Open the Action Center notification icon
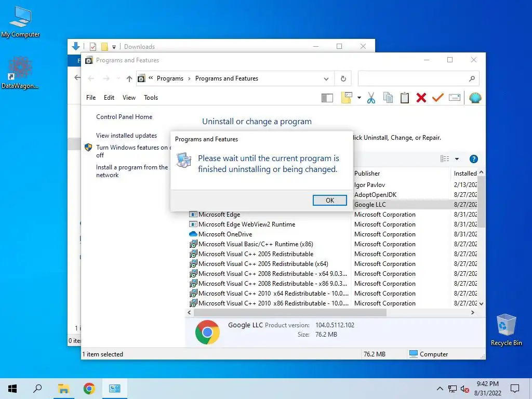The height and width of the screenshot is (399, 532). (x=515, y=389)
